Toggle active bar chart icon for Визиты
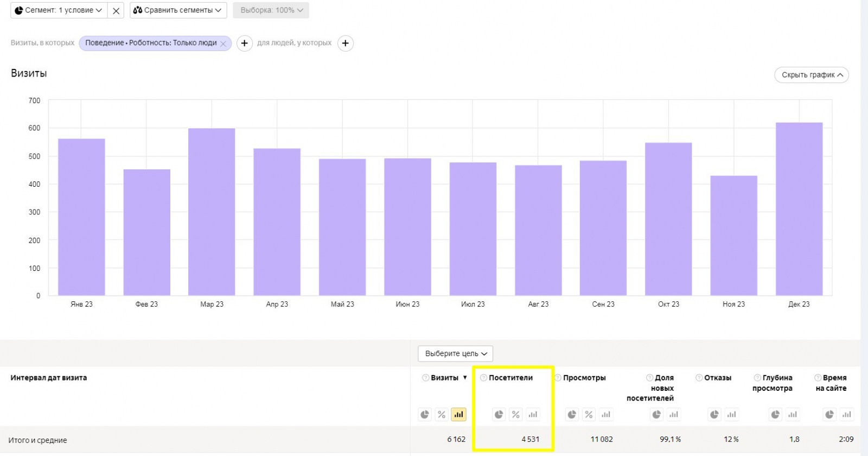The width and height of the screenshot is (868, 456). click(x=458, y=415)
